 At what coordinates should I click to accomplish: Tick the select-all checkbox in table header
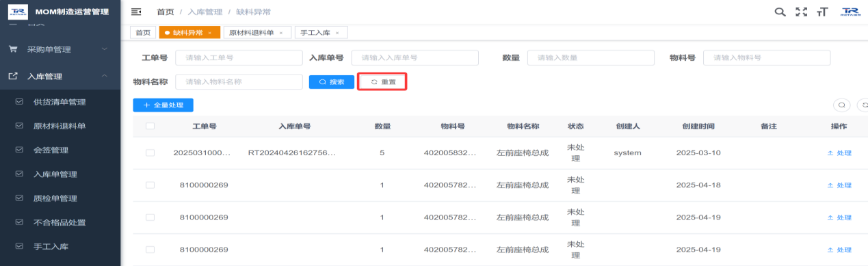(150, 126)
